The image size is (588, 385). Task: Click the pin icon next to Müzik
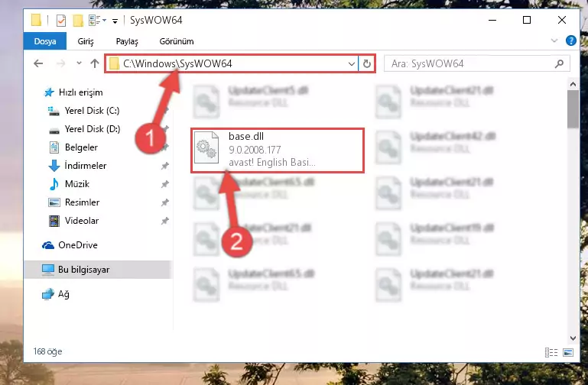(x=164, y=184)
